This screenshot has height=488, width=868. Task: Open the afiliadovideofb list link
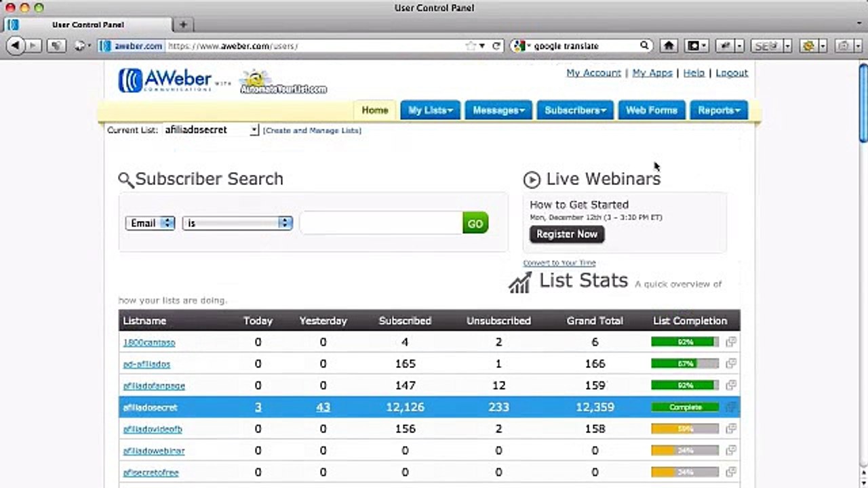pyautogui.click(x=153, y=429)
